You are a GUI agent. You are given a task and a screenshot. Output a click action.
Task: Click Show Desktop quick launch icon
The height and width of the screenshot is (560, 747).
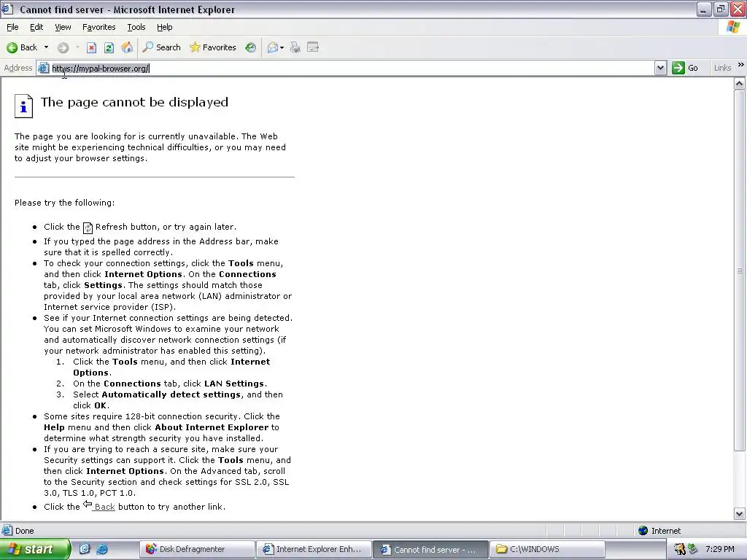pyautogui.click(x=85, y=549)
